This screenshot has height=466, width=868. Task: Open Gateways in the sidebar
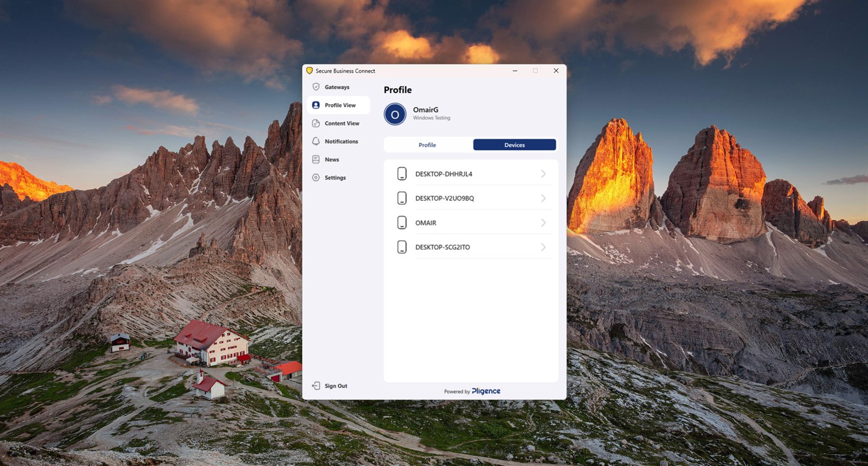coord(337,87)
